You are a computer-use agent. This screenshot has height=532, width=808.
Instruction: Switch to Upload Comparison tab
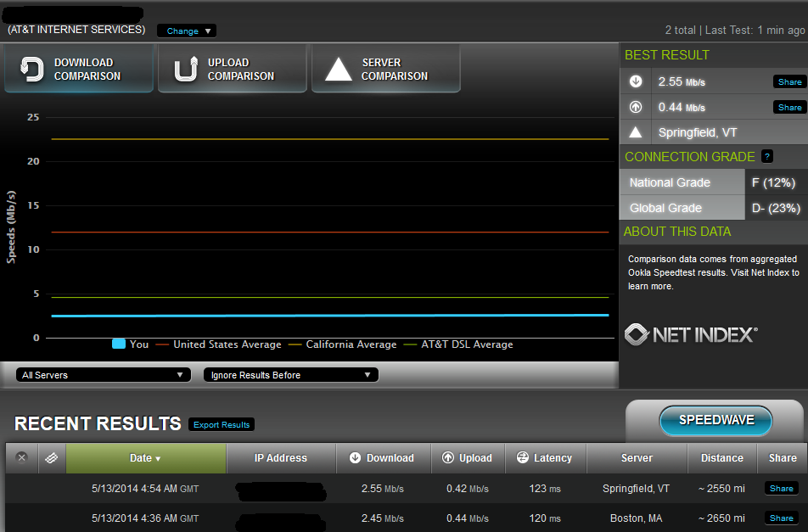[x=233, y=69]
